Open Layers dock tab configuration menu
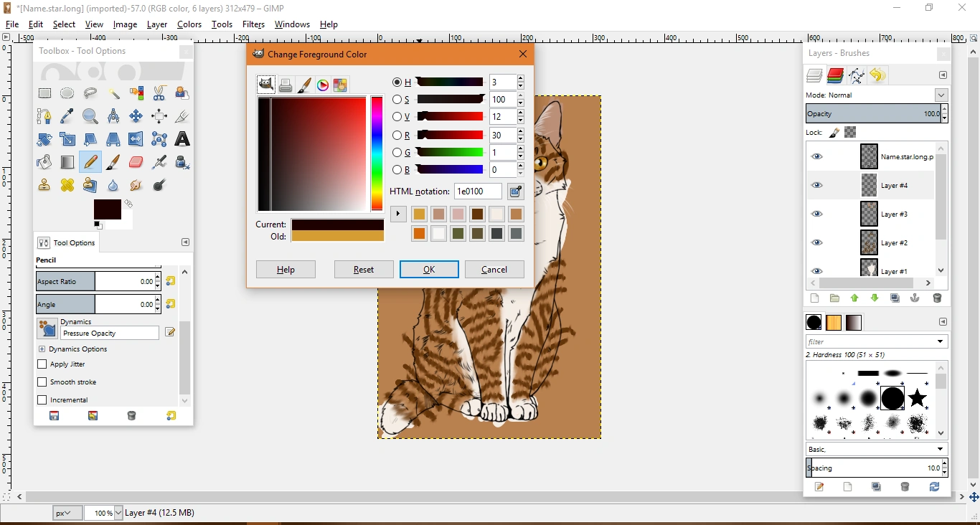 (943, 75)
